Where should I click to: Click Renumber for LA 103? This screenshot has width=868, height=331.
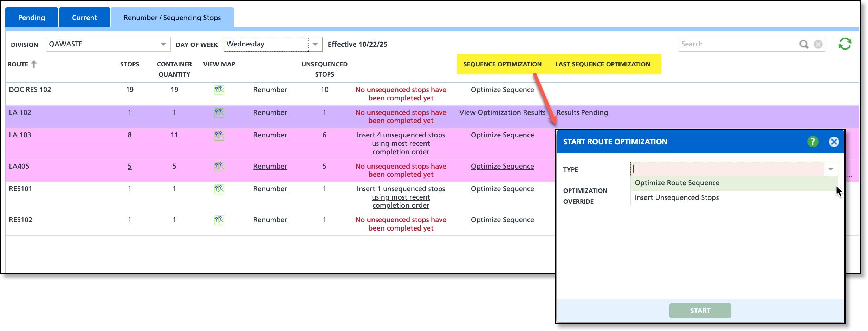[x=270, y=135]
